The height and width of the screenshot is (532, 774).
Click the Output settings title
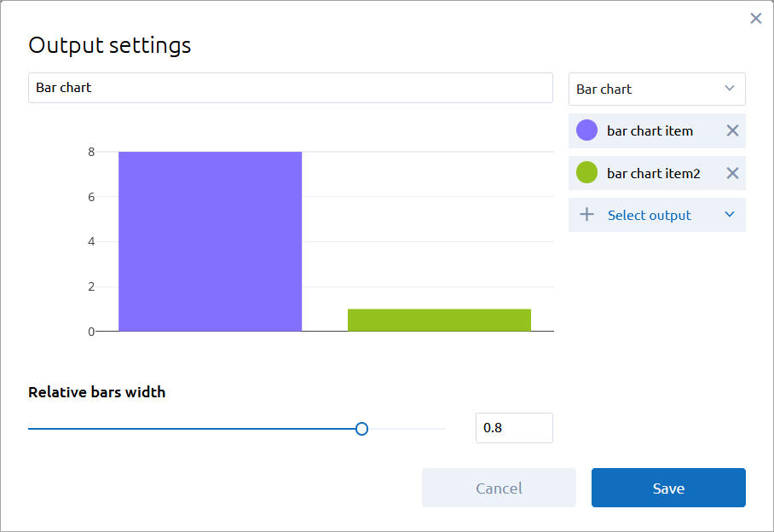coord(110,45)
